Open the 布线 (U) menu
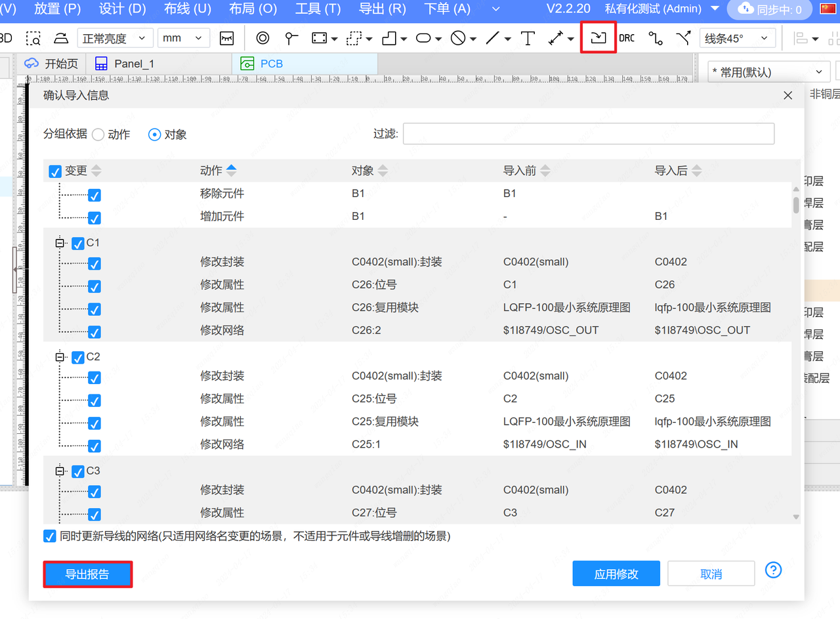Screen dimensions: 840x619 pos(188,9)
